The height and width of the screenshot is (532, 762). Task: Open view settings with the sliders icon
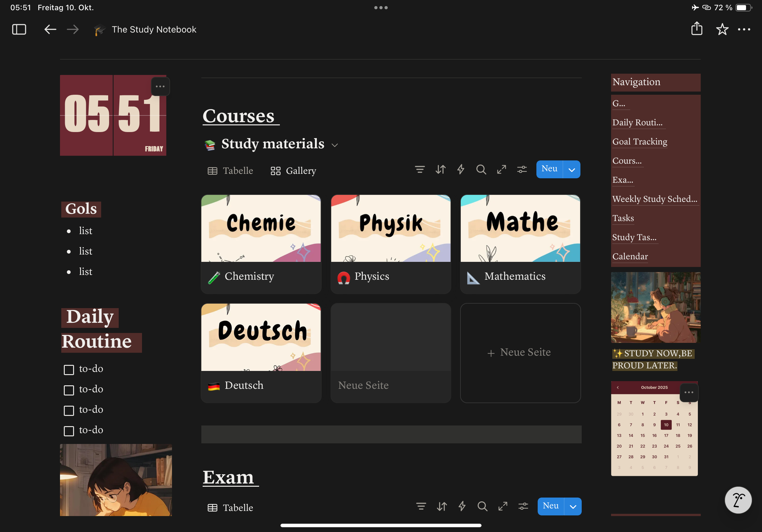522,169
